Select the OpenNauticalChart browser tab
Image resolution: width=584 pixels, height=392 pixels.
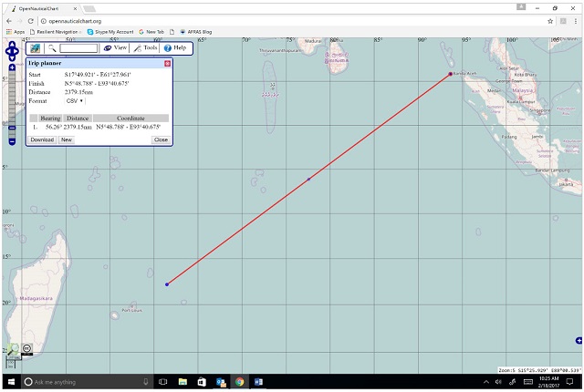(42, 8)
